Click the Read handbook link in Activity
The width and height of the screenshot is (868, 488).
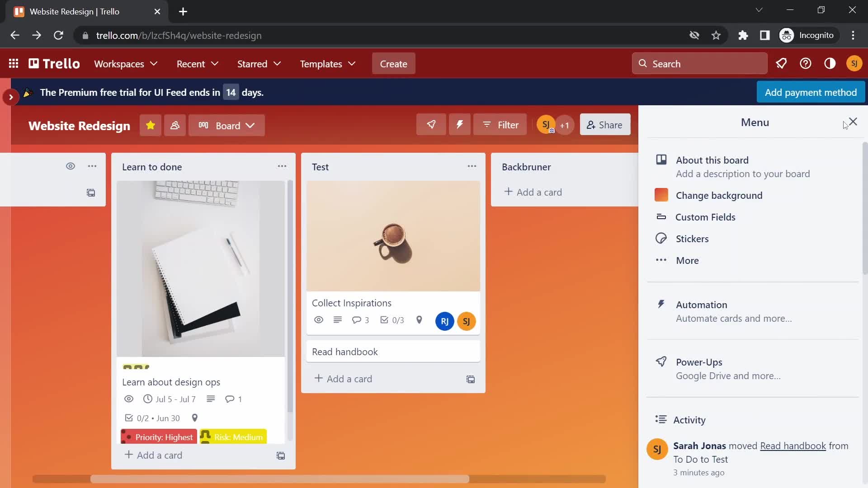coord(793,446)
